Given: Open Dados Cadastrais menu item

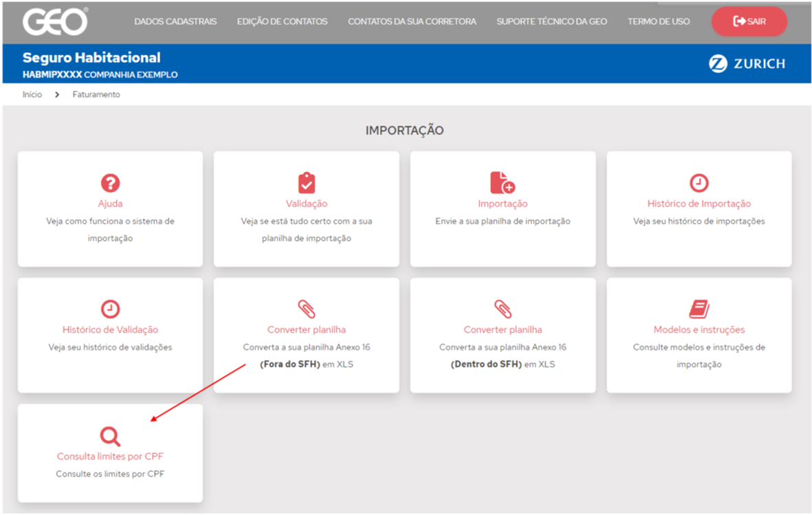Looking at the screenshot, I should 175,21.
